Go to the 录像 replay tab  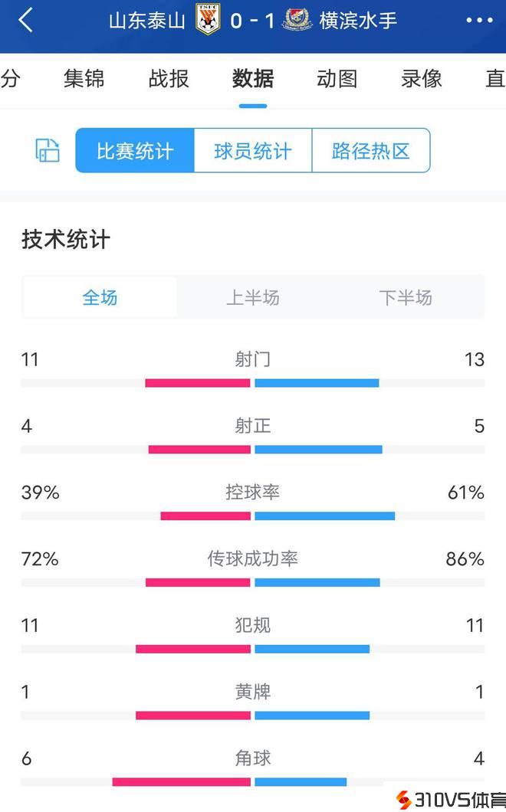pyautogui.click(x=422, y=79)
